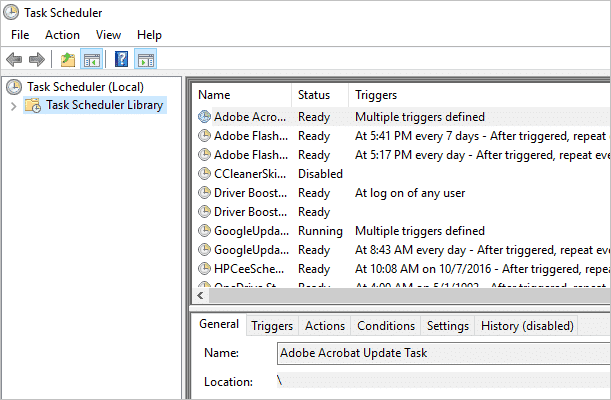
Task: Open the Action menu
Action: pos(62,35)
